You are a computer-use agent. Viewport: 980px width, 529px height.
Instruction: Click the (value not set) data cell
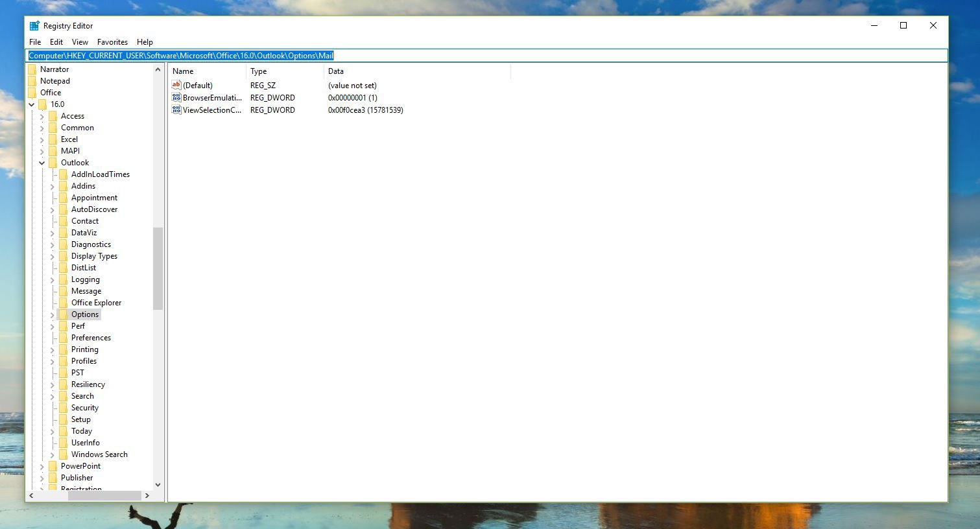pyautogui.click(x=352, y=86)
